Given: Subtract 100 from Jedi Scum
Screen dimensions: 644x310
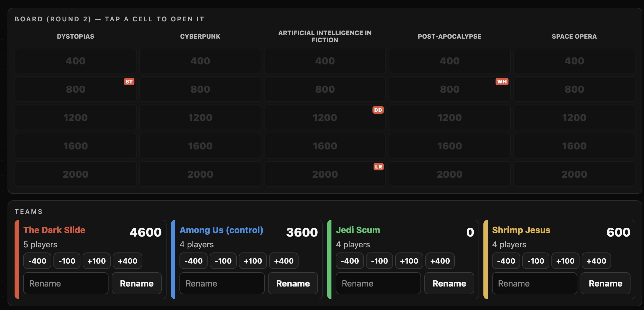Looking at the screenshot, I should pos(379,261).
